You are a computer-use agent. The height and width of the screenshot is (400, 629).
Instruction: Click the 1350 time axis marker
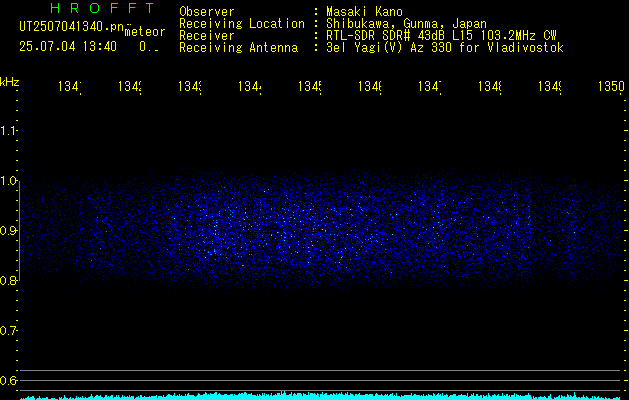click(611, 87)
